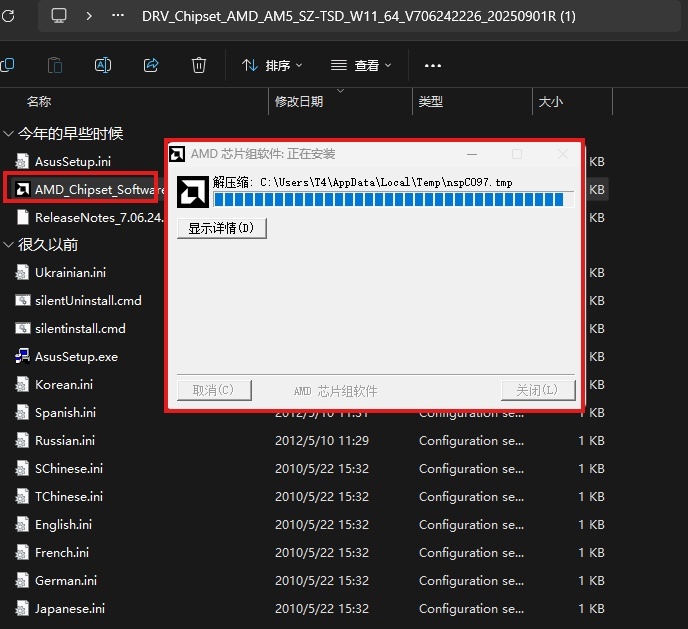Click the AsusSetup.ini file icon
Screen dimensions: 688x629
point(22,161)
